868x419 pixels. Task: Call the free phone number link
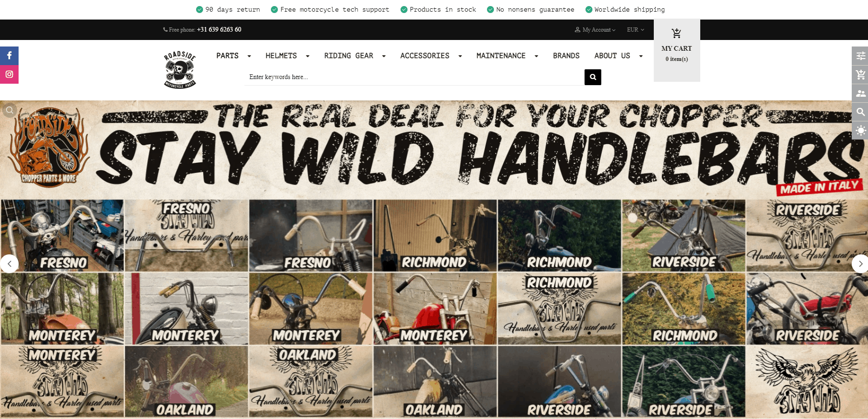point(219,30)
